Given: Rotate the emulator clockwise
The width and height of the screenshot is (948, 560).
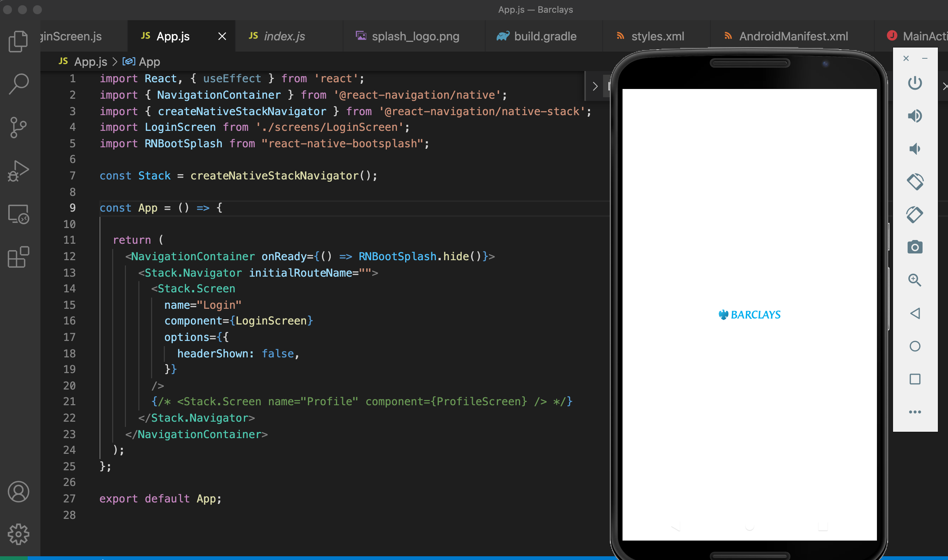Looking at the screenshot, I should click(915, 214).
